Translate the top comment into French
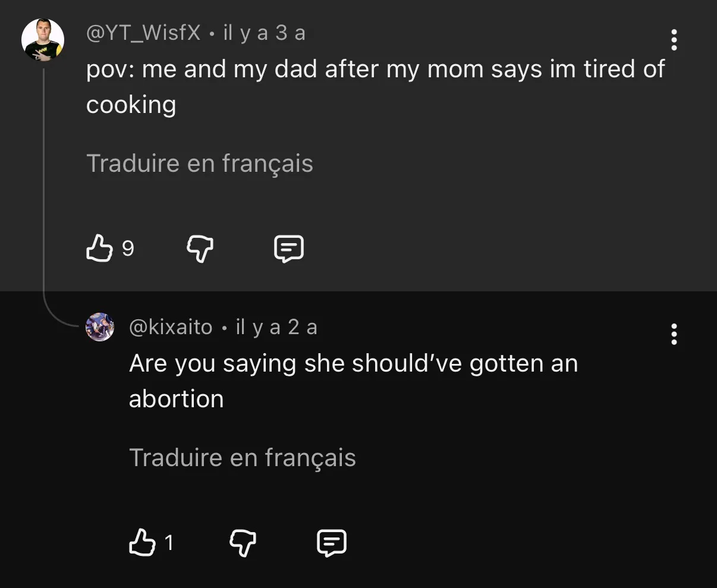Viewport: 717px width, 588px height. (x=200, y=163)
